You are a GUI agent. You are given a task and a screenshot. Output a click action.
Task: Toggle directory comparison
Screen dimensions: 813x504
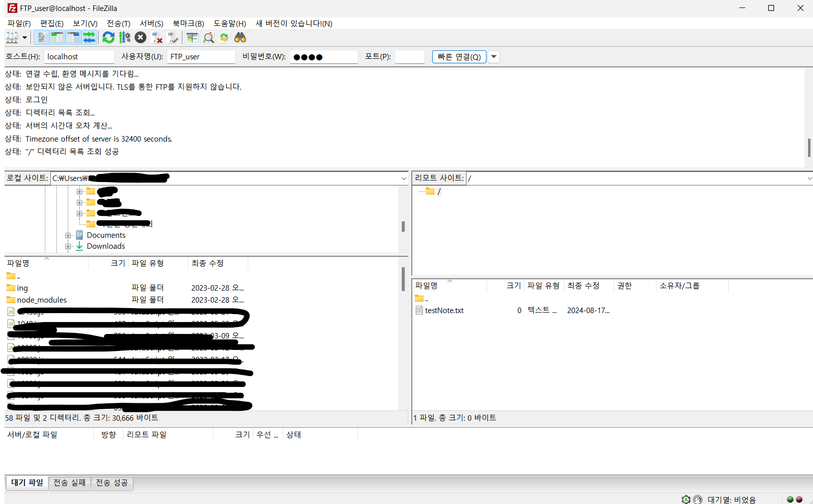tap(209, 37)
